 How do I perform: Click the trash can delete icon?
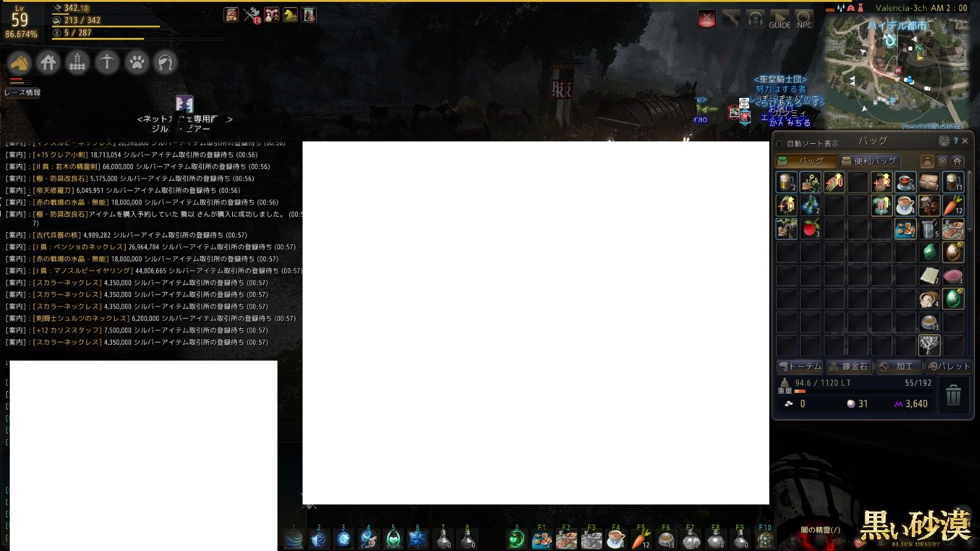[954, 395]
